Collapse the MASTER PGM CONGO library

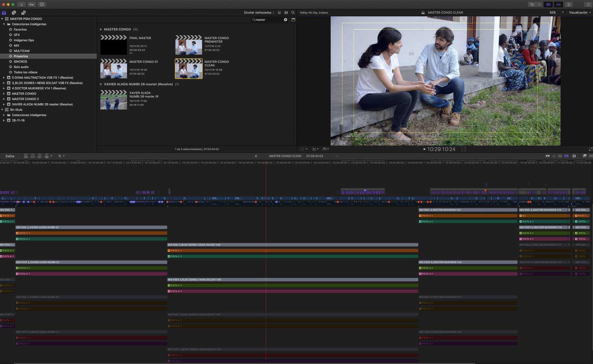(x=2, y=19)
